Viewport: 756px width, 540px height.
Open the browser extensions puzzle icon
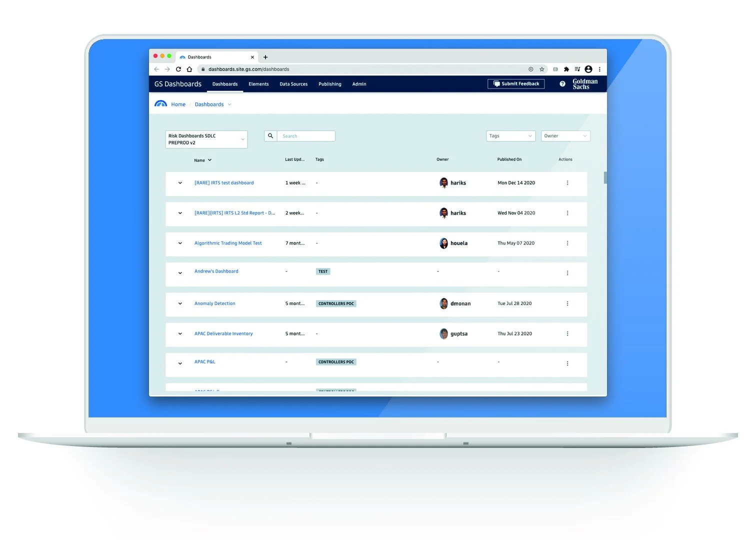click(x=566, y=69)
